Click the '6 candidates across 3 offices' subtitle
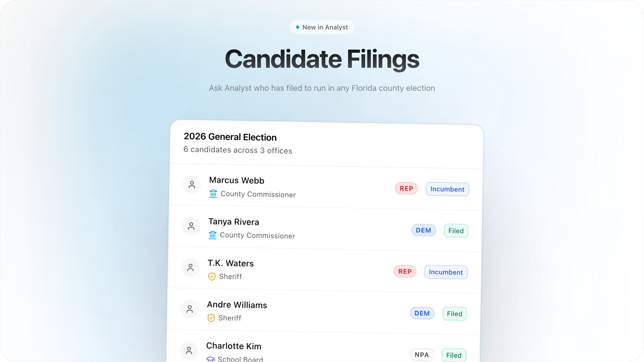The width and height of the screenshot is (644, 362). [x=238, y=150]
